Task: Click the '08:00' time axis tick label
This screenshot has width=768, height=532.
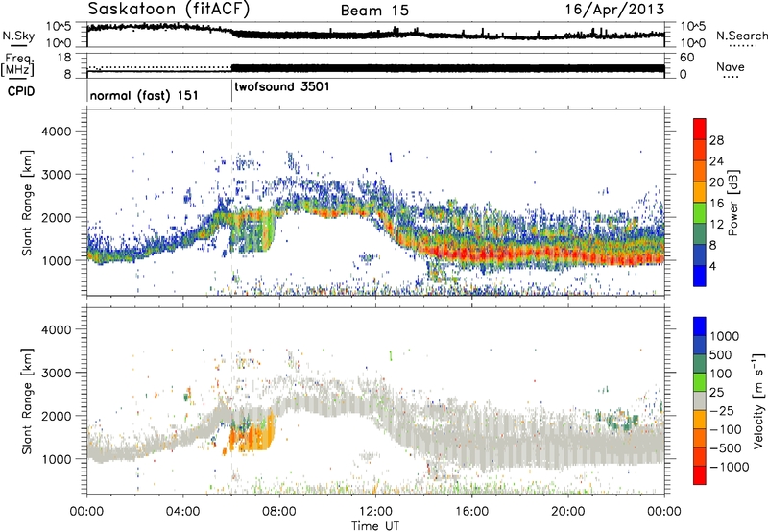Action: 279,511
